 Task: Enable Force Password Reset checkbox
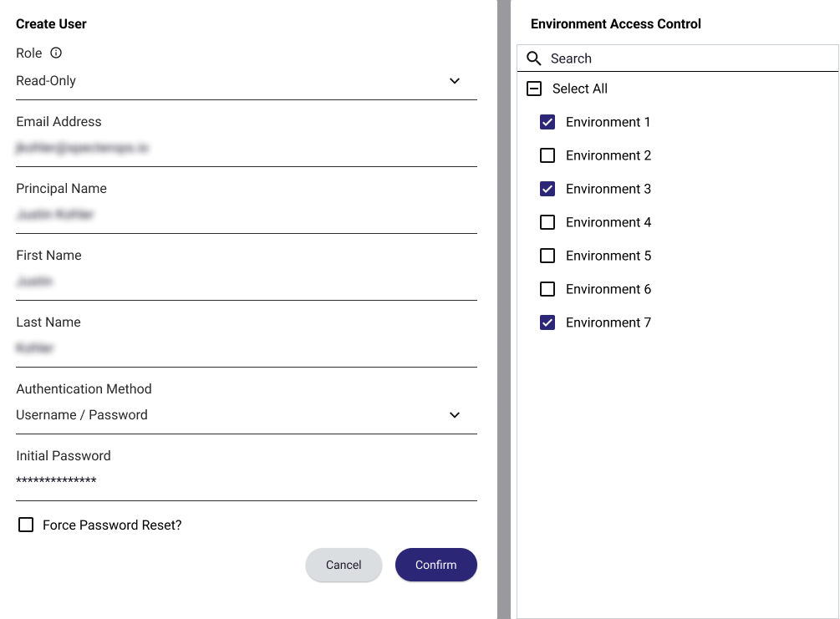point(26,525)
